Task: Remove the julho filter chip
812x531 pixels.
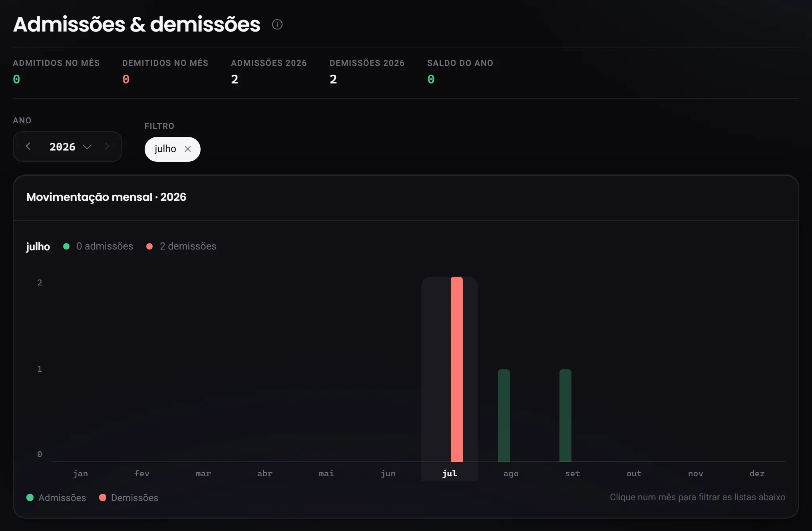Action: click(x=188, y=149)
